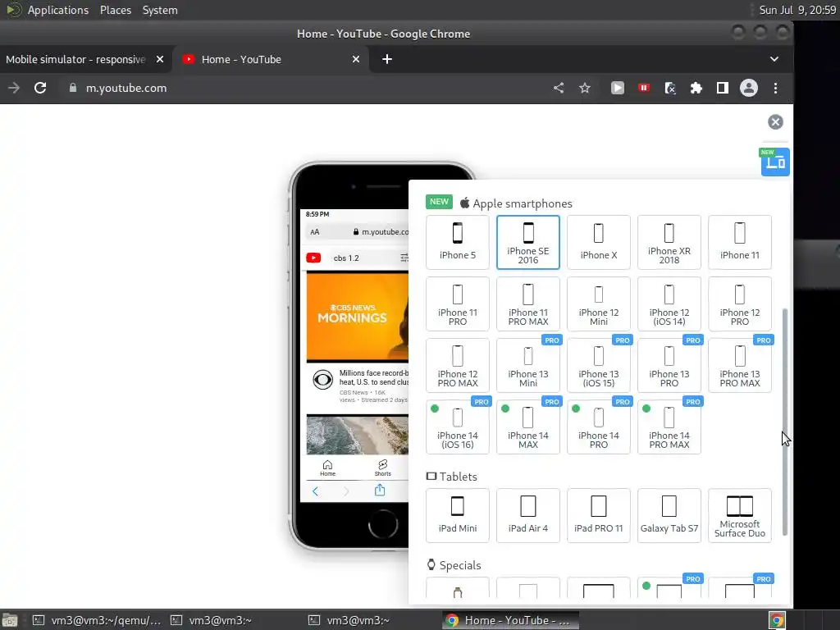Select iPhone 12 PRO MAX device
The image size is (840, 630).
[458, 365]
